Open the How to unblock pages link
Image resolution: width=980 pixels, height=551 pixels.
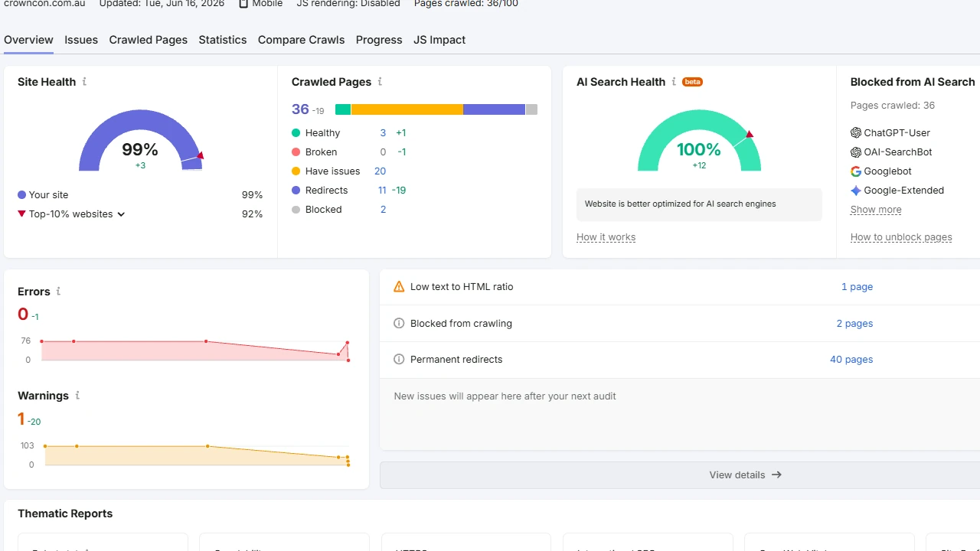click(901, 236)
